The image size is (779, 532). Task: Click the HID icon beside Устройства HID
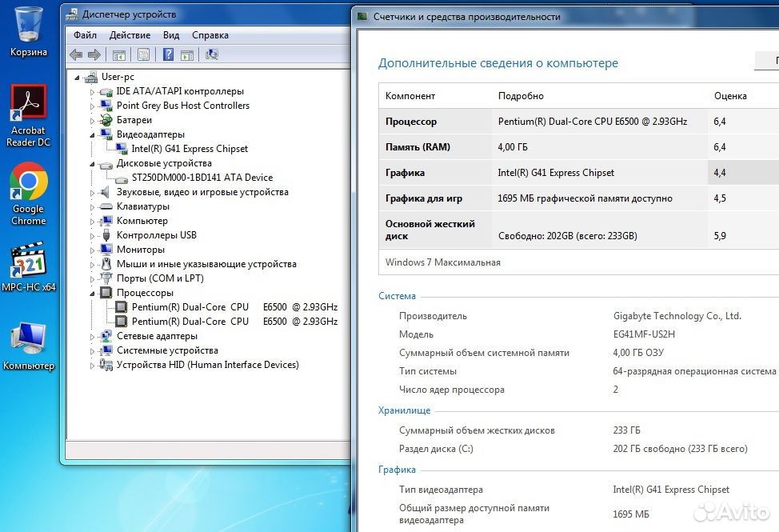(106, 365)
